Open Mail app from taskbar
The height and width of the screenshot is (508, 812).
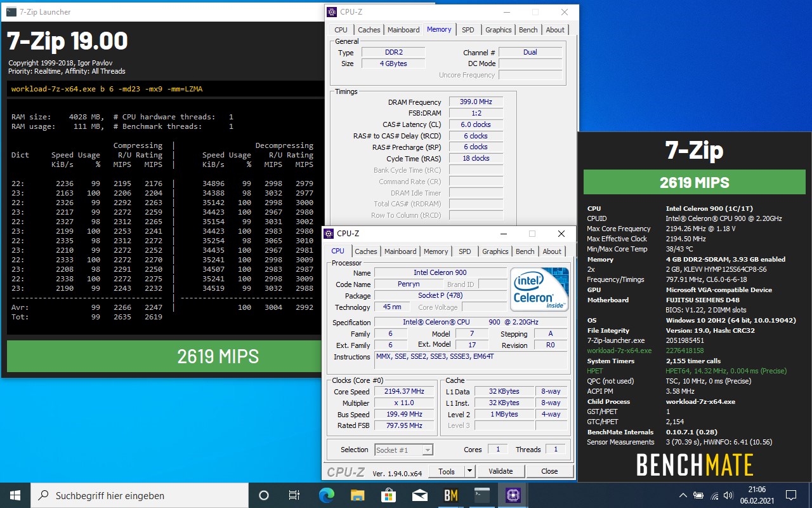[x=419, y=495]
